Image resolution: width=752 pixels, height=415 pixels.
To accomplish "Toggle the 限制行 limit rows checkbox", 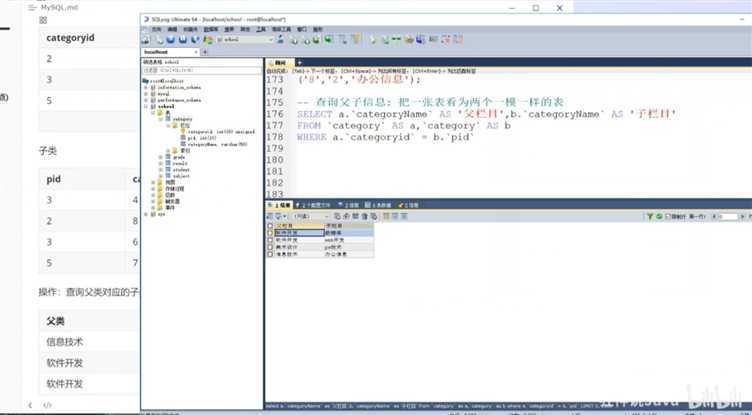I will point(668,217).
